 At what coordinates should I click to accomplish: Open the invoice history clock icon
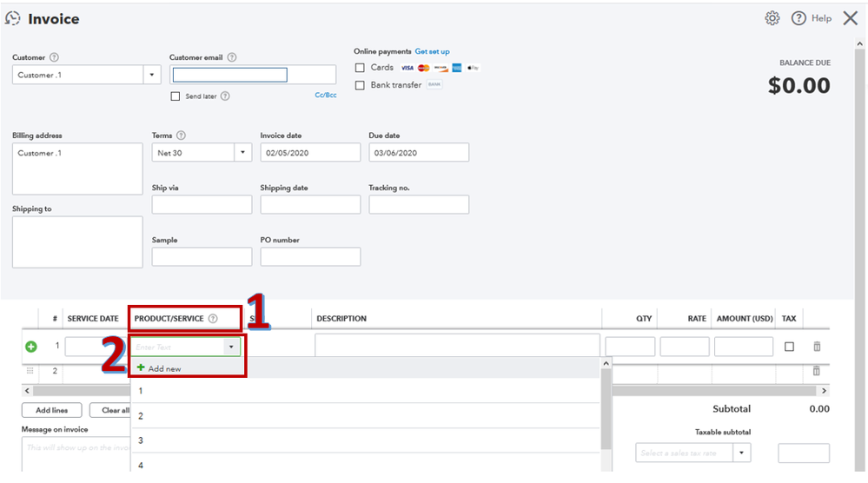point(13,18)
